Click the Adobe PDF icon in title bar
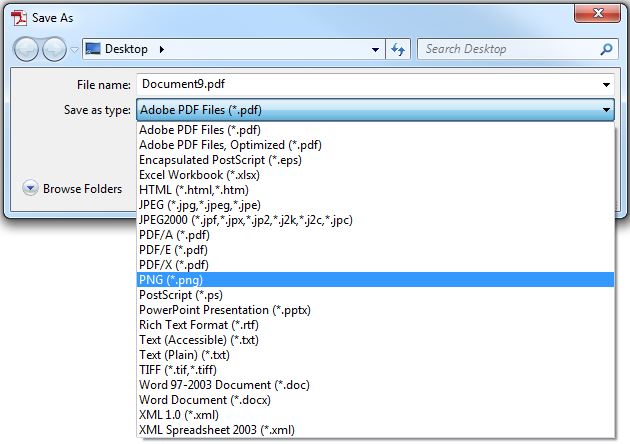630x444 pixels. (x=19, y=18)
